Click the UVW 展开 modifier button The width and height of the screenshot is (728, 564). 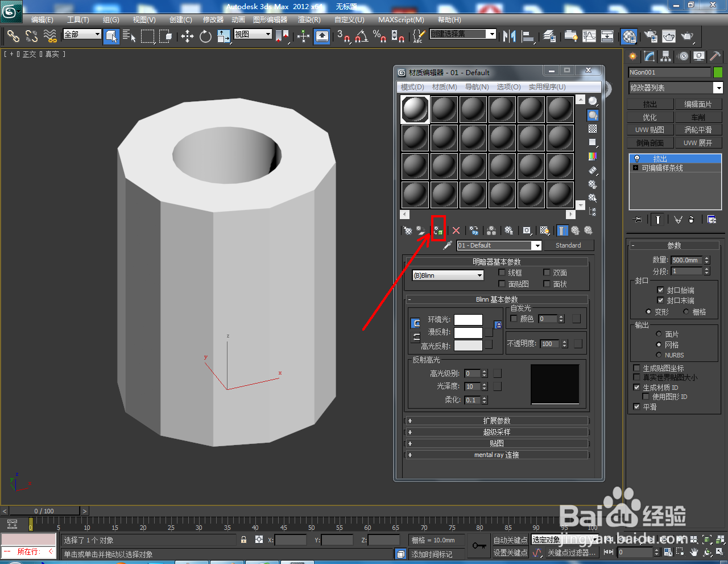(698, 142)
